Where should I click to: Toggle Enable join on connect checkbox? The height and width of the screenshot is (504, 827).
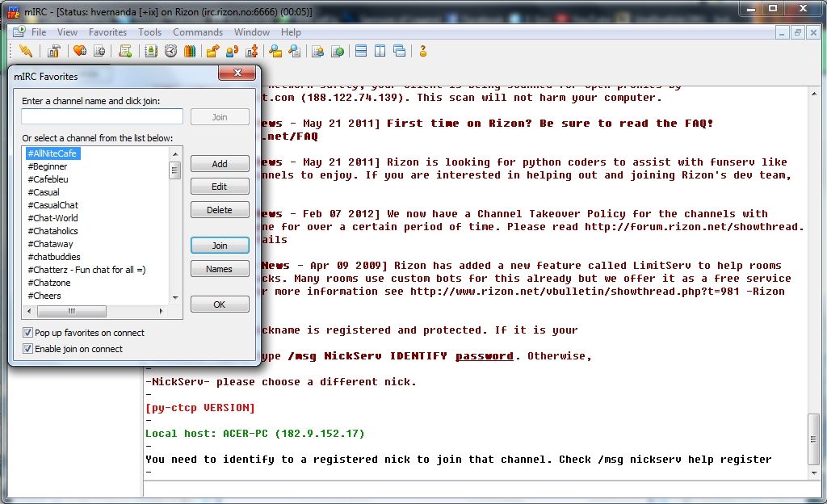click(28, 349)
